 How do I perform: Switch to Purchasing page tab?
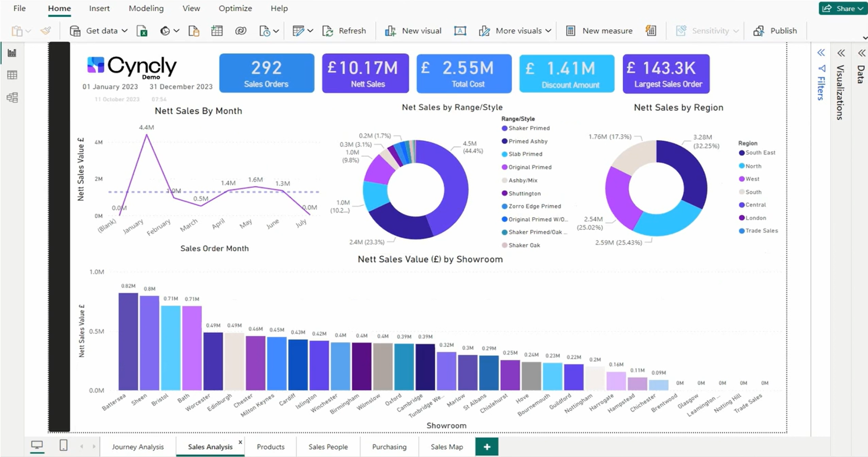point(389,447)
